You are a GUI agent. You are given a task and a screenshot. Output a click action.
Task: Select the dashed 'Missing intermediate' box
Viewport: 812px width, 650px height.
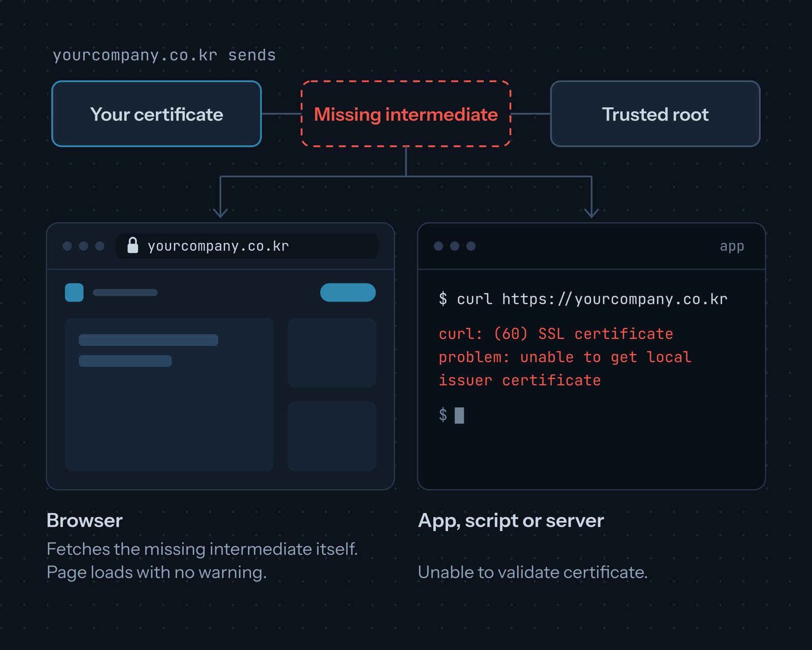(406, 114)
